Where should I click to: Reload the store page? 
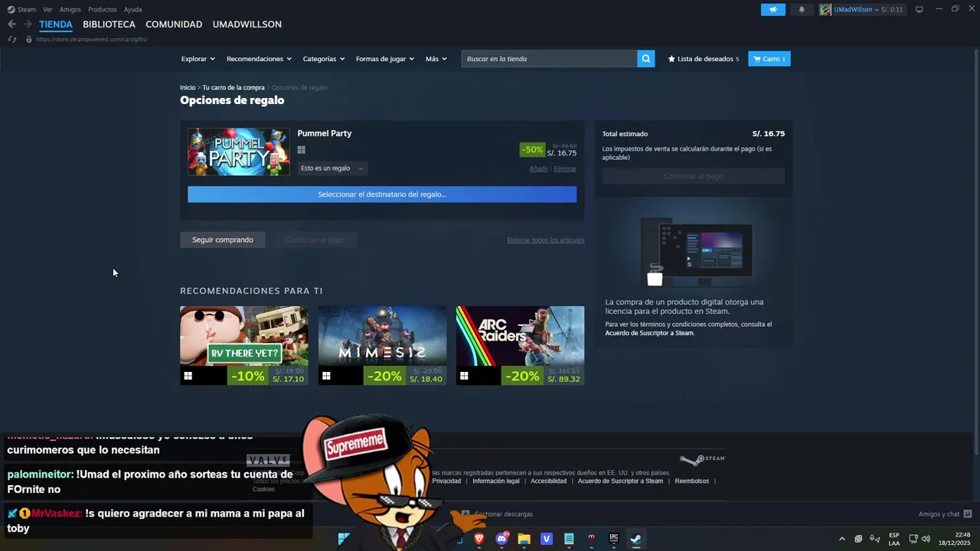11,39
